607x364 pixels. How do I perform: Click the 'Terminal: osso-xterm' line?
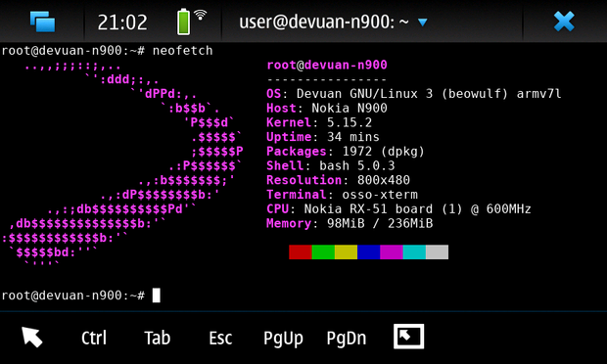coord(342,195)
